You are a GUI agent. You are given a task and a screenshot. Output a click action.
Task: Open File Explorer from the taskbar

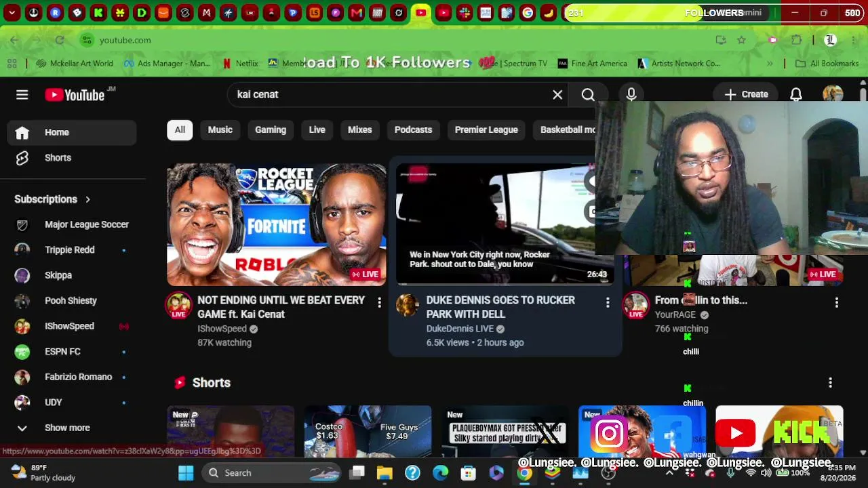384,473
